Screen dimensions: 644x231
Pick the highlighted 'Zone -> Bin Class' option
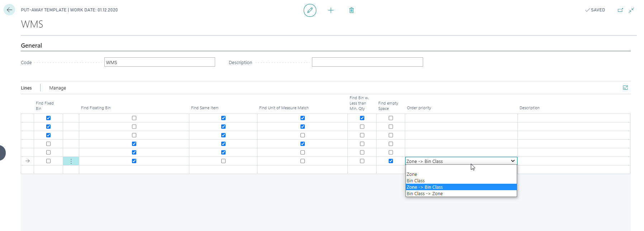(461, 187)
